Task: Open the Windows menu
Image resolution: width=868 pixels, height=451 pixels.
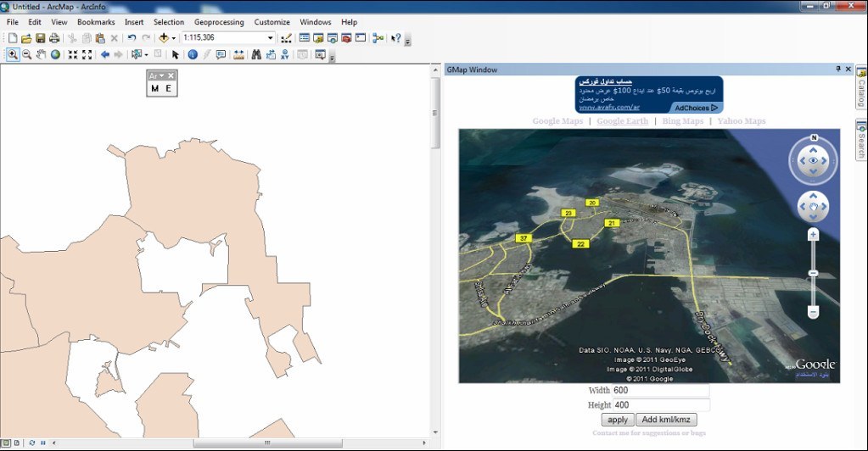Action: (x=315, y=22)
